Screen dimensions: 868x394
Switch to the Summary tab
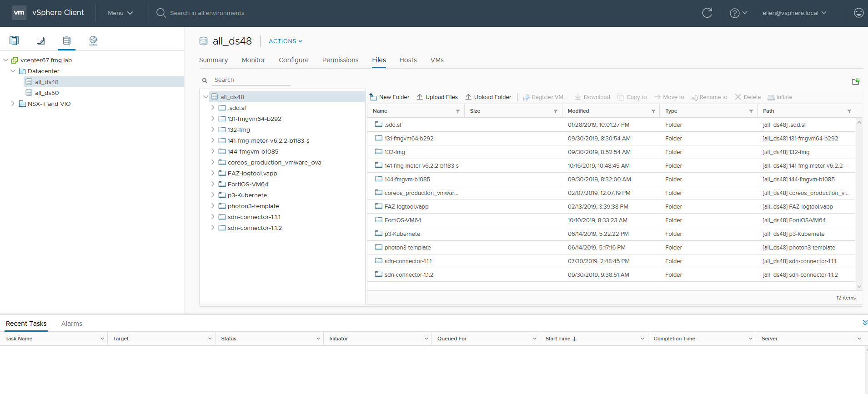pos(213,60)
